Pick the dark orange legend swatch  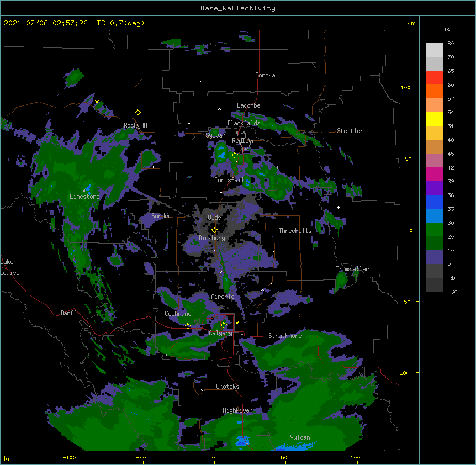pyautogui.click(x=434, y=91)
